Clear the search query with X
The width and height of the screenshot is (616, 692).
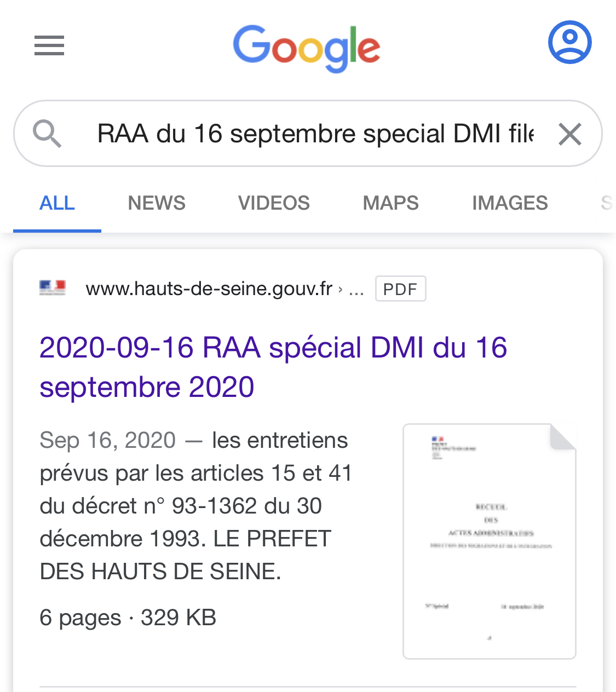[569, 134]
